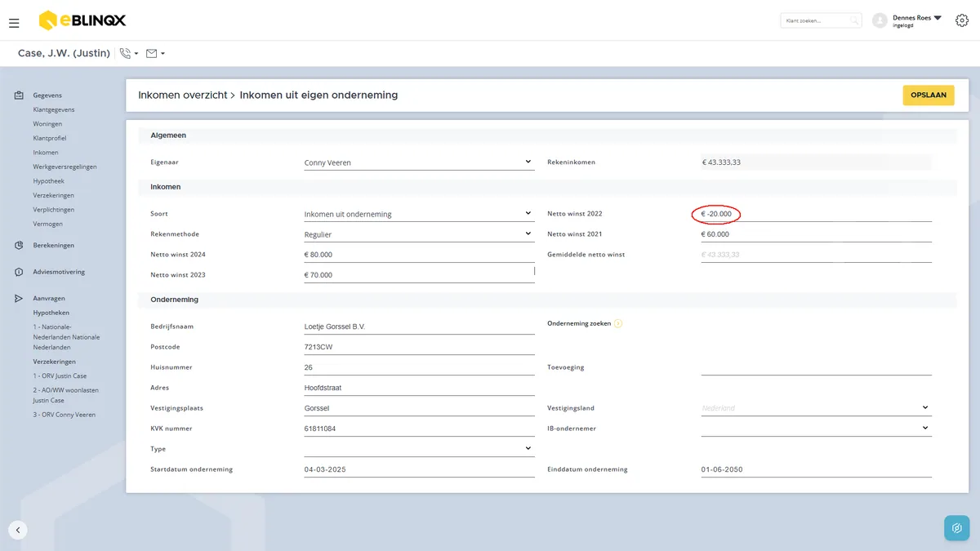Click the phone icon beside the client name
Image resolution: width=980 pixels, height=551 pixels.
pos(125,53)
